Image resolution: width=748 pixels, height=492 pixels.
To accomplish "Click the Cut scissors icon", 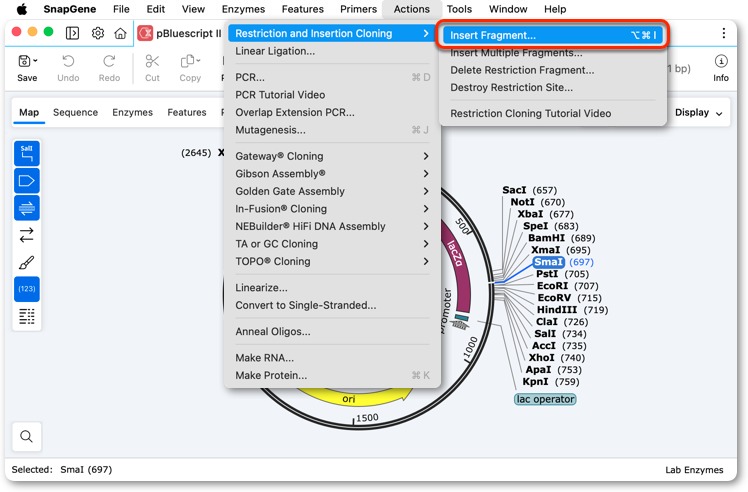I will pyautogui.click(x=152, y=61).
